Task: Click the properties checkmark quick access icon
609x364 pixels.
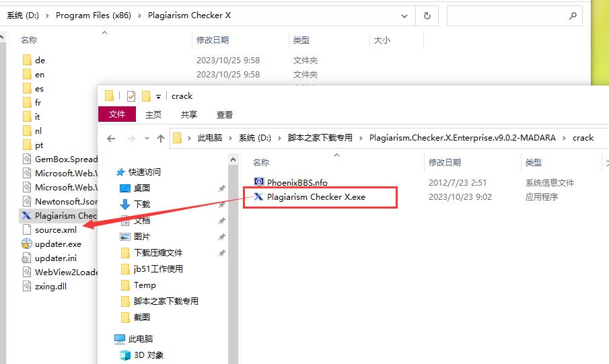Action: click(x=131, y=96)
